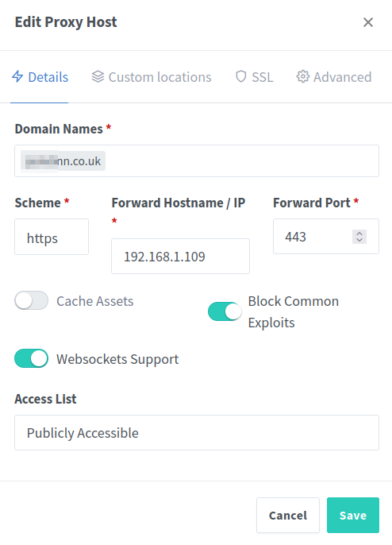Turn off Websockets Support toggle
Image resolution: width=392 pixels, height=545 pixels.
pyautogui.click(x=31, y=358)
